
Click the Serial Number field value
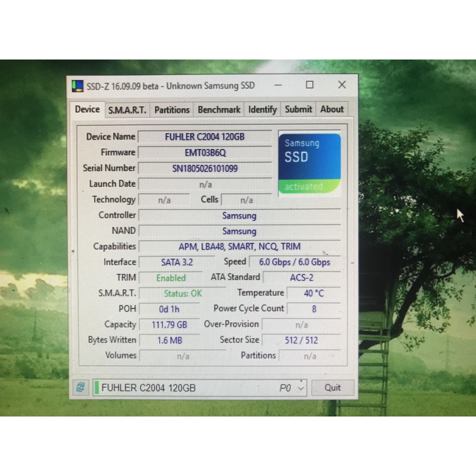click(205, 168)
